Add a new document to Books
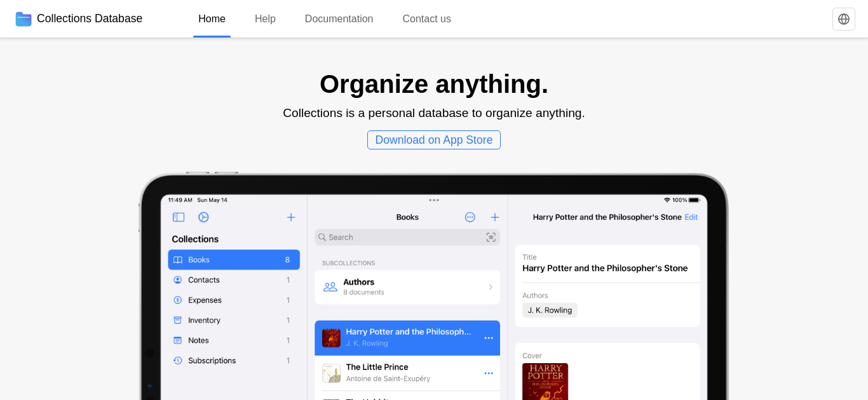 pyautogui.click(x=495, y=217)
